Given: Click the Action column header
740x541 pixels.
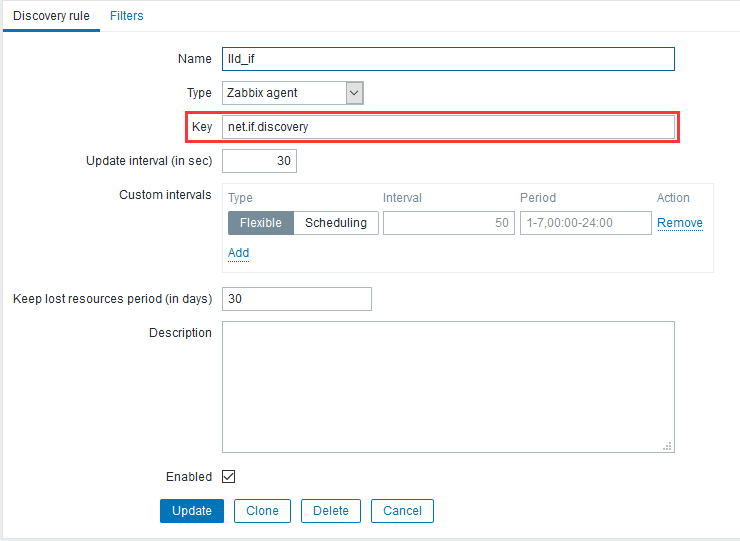Looking at the screenshot, I should point(673,198).
